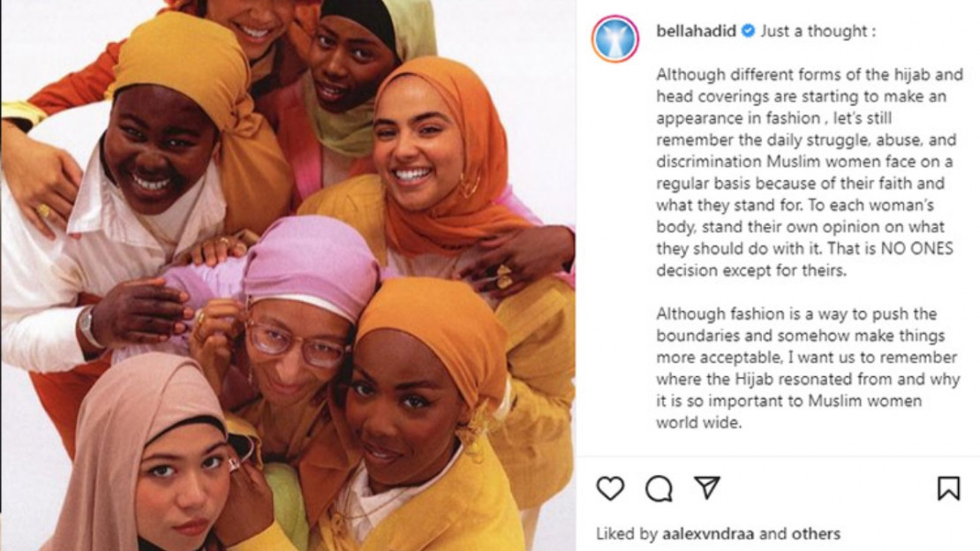Select the caption paragraph beginning "Although different forms"
This screenshot has width=980, height=551.
(x=810, y=172)
